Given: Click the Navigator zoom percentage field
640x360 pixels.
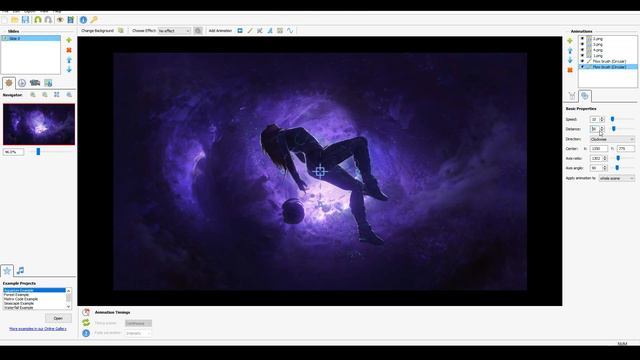Looking at the screenshot, I should tap(13, 152).
